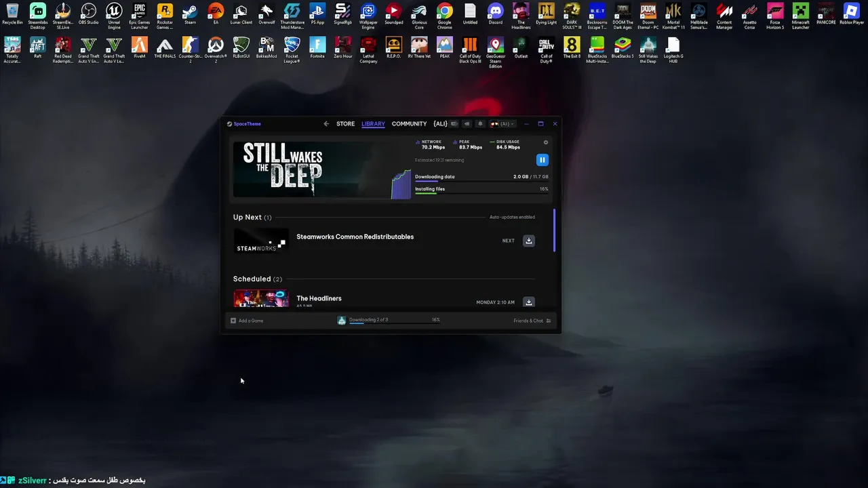Select Discord desktop icon
This screenshot has width=868, height=488.
(496, 15)
